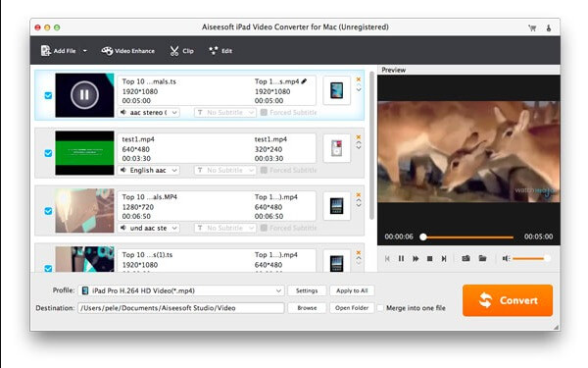Click the Top 10 ...als.MP4 thumbnail
The image size is (588, 368).
[84, 211]
